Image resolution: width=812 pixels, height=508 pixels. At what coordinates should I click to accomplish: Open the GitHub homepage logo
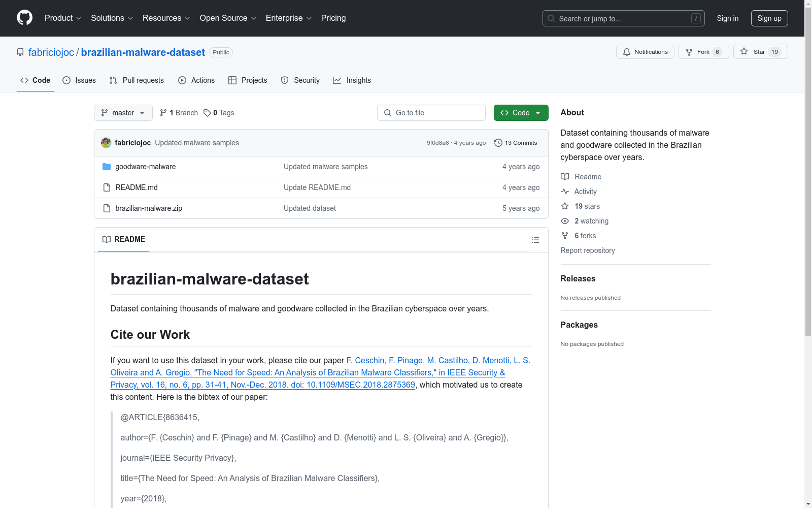pyautogui.click(x=24, y=18)
